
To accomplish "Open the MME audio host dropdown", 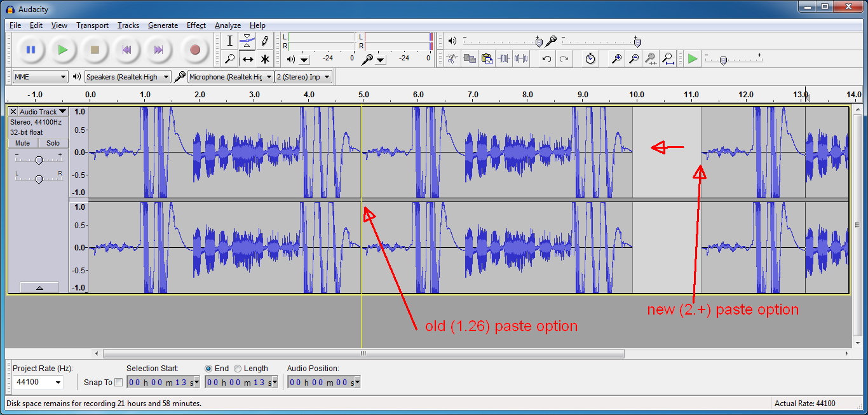I will pos(40,77).
